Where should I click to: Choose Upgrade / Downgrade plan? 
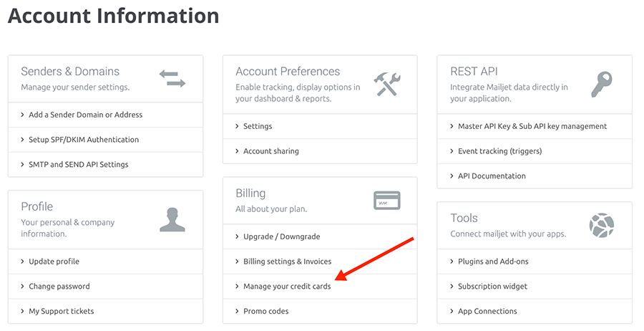point(282,236)
